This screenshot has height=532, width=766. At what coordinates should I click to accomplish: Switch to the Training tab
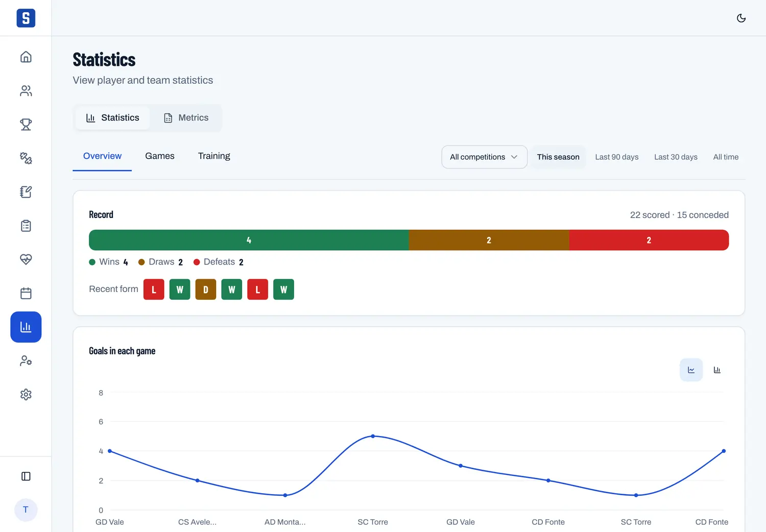pos(214,156)
